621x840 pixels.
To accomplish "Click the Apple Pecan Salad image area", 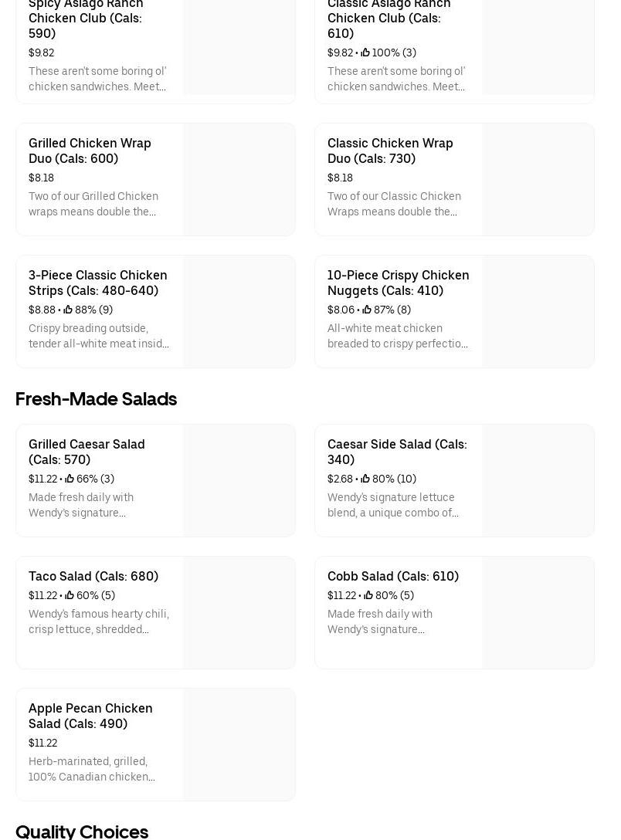I will pyautogui.click(x=239, y=745).
